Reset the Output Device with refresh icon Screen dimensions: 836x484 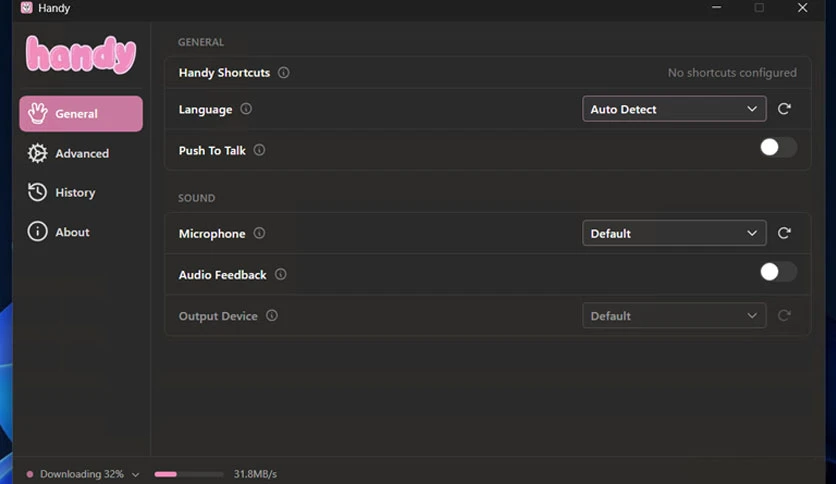[x=784, y=316]
